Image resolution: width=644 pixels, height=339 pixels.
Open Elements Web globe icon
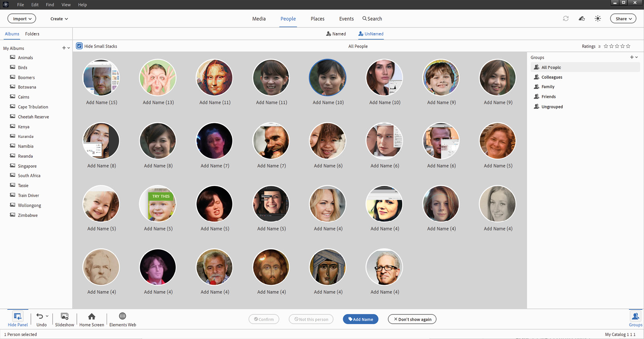pos(122,316)
